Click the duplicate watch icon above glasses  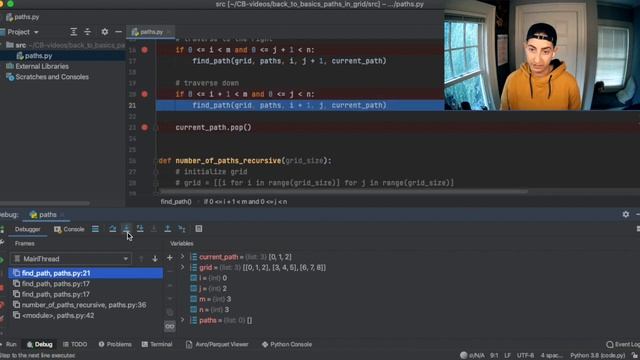pos(170,313)
